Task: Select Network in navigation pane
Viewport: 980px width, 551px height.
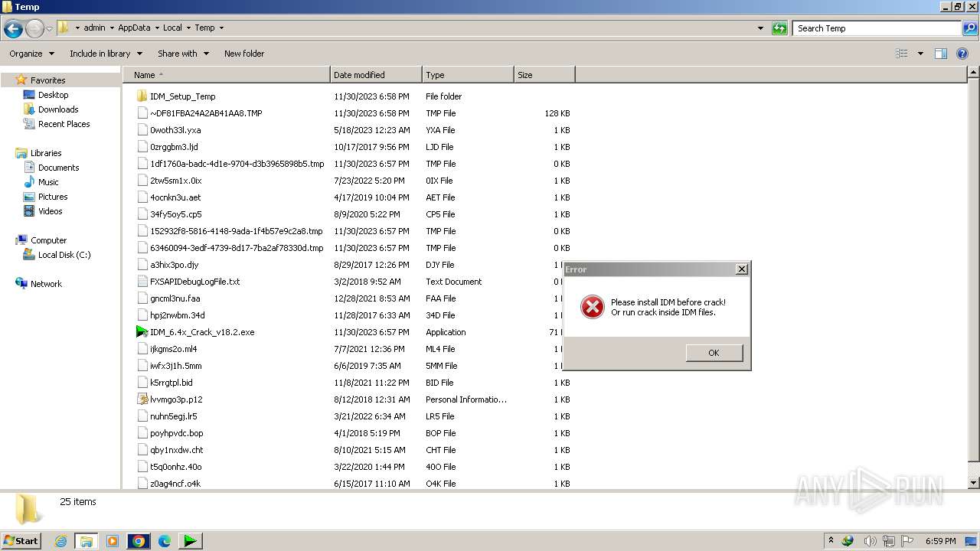Action: click(46, 284)
